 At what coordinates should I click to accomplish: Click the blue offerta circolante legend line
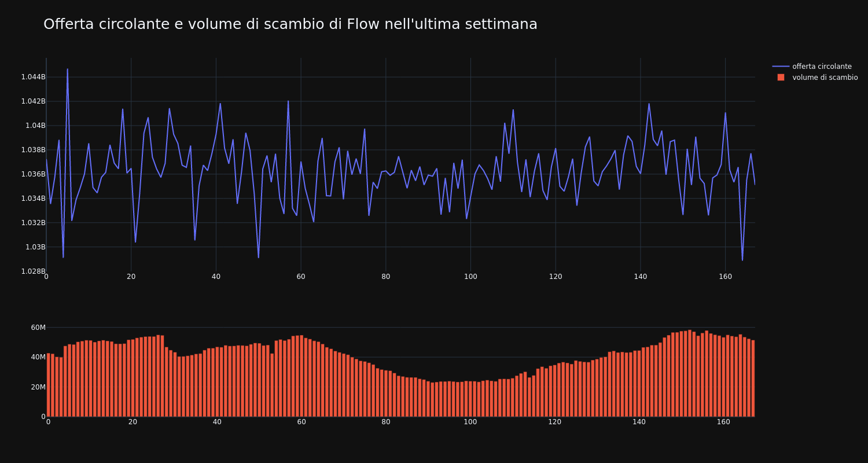(781, 67)
